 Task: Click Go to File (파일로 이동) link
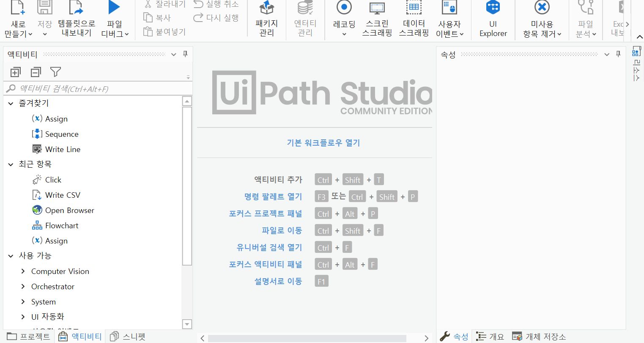click(x=282, y=230)
